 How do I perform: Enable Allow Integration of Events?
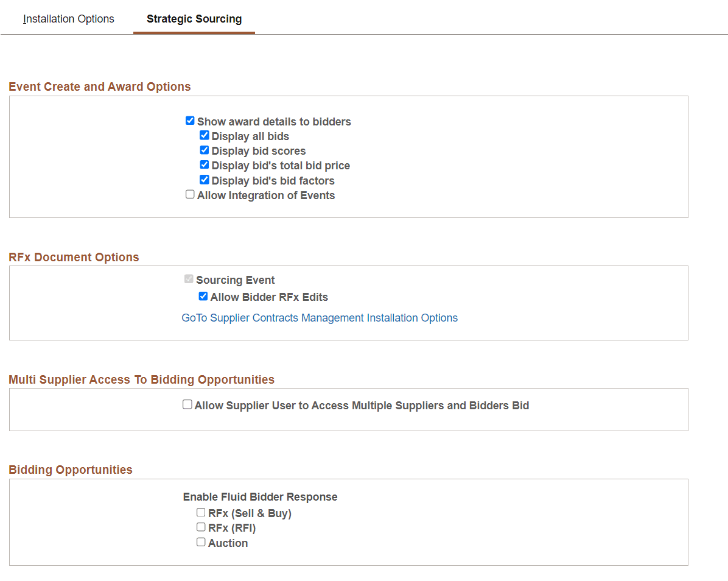[x=190, y=194]
